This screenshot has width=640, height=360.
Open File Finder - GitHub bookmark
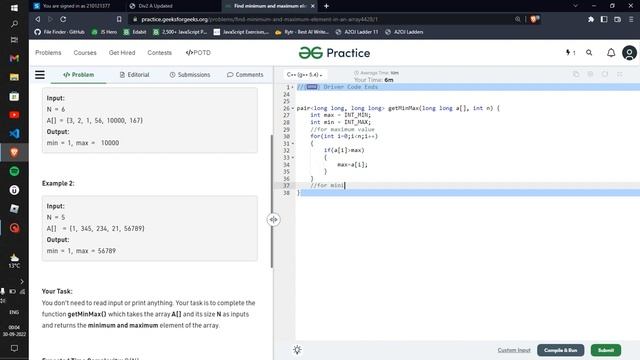click(60, 32)
